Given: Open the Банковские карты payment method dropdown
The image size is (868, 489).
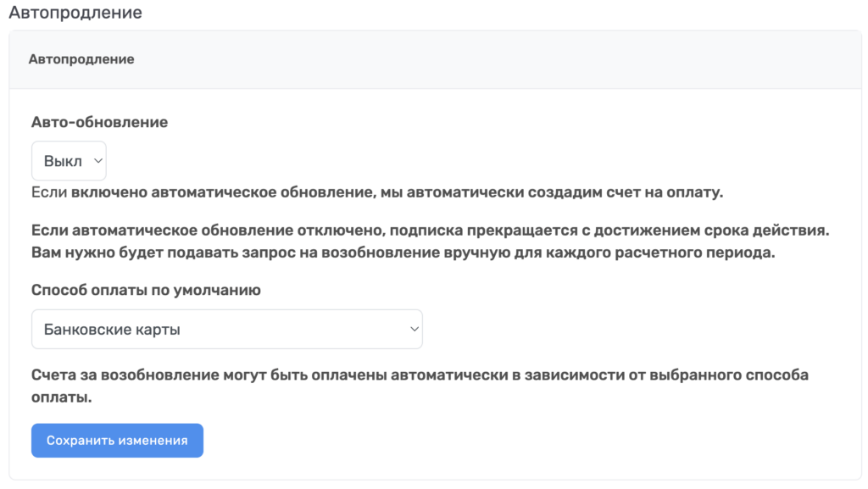Looking at the screenshot, I should (227, 329).
